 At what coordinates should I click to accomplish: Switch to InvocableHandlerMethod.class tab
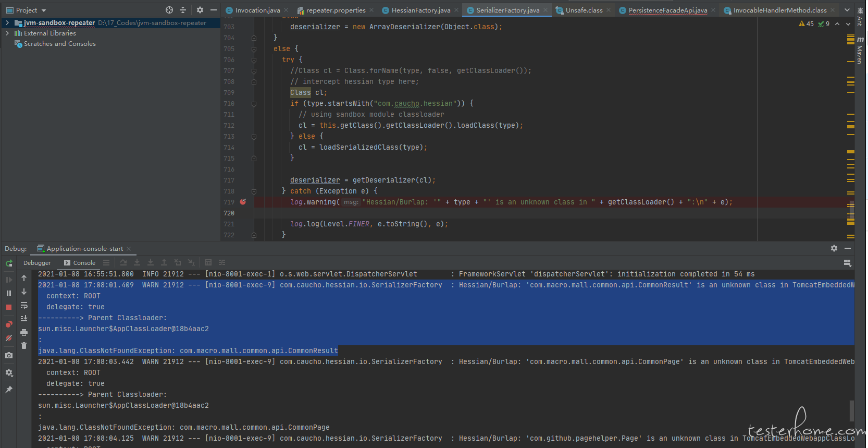tap(780, 10)
